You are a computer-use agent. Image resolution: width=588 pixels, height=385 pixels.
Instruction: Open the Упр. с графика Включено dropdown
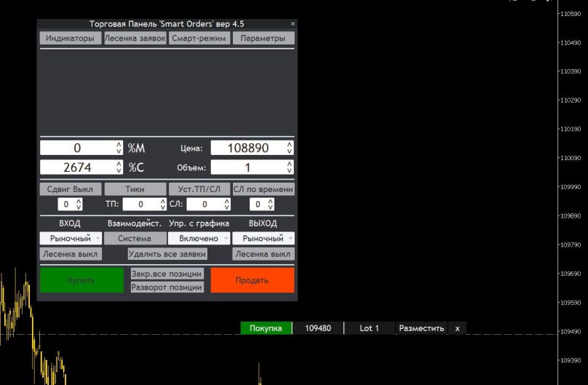coord(199,238)
